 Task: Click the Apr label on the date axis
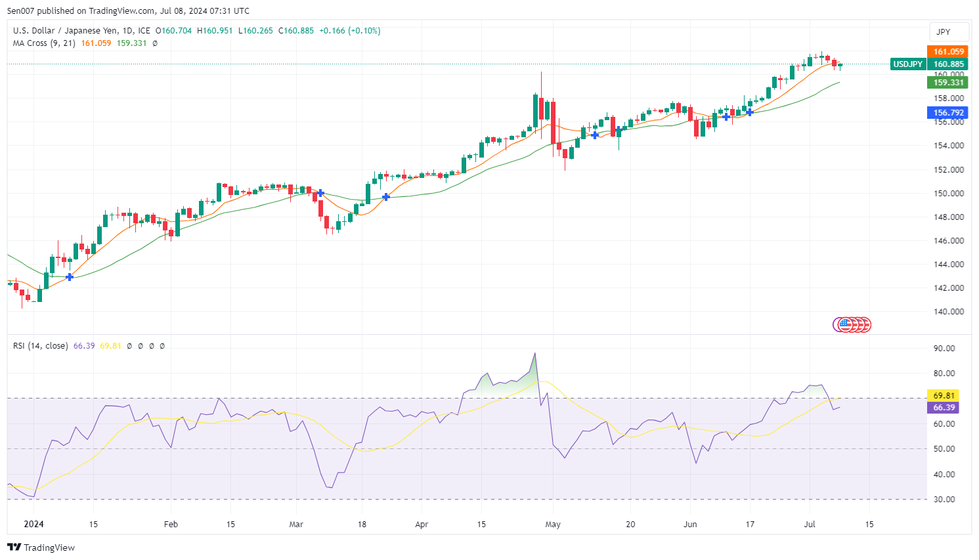tap(422, 524)
